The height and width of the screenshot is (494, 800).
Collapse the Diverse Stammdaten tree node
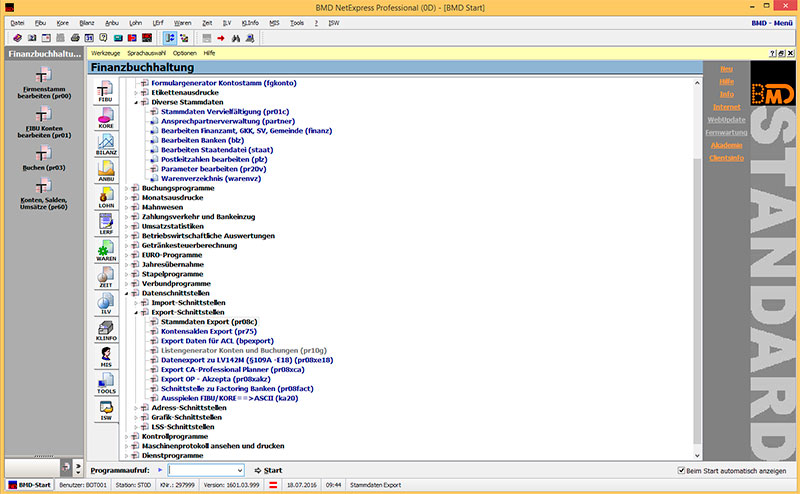136,102
